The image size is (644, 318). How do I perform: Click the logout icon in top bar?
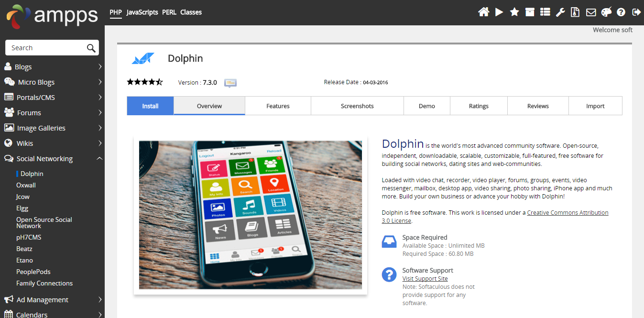click(636, 12)
